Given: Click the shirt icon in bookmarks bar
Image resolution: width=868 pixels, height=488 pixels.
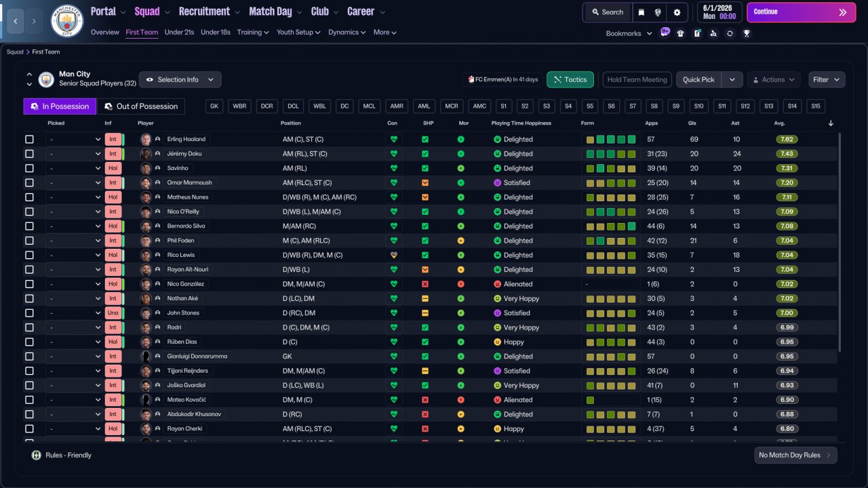Looking at the screenshot, I should (x=681, y=33).
